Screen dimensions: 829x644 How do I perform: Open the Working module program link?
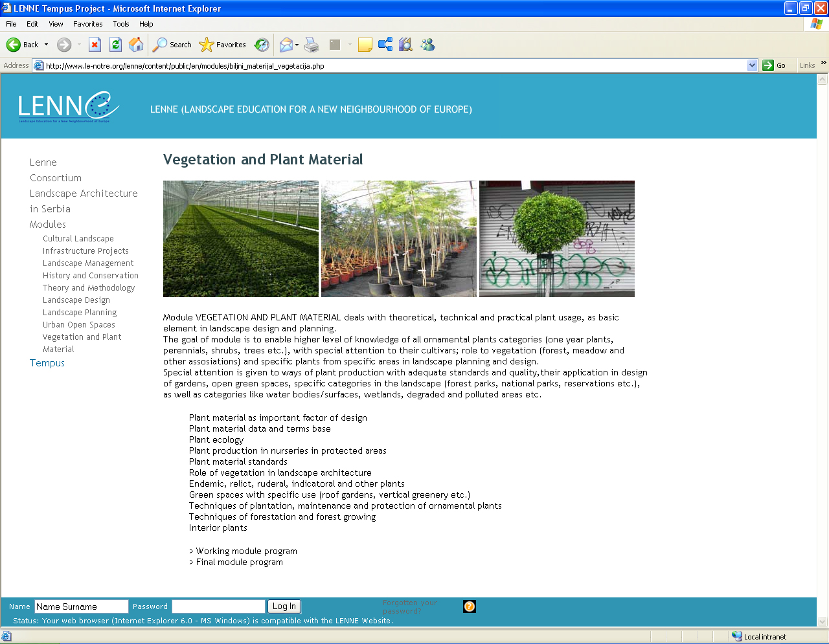click(x=246, y=551)
